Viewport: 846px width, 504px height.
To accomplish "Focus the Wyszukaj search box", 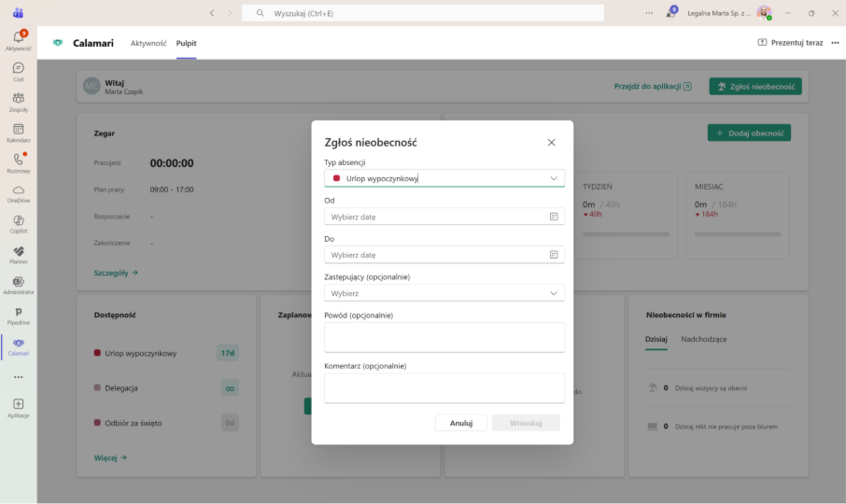I will tap(423, 13).
